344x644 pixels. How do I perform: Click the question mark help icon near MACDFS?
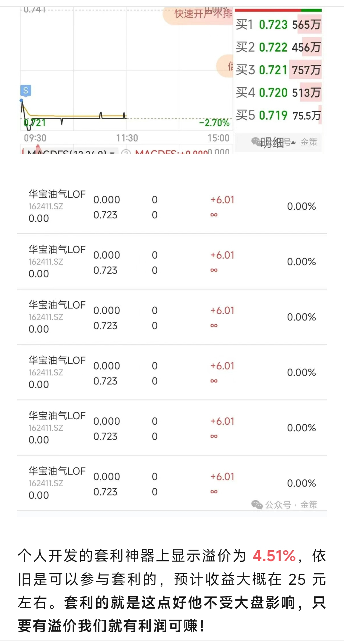coord(126,153)
